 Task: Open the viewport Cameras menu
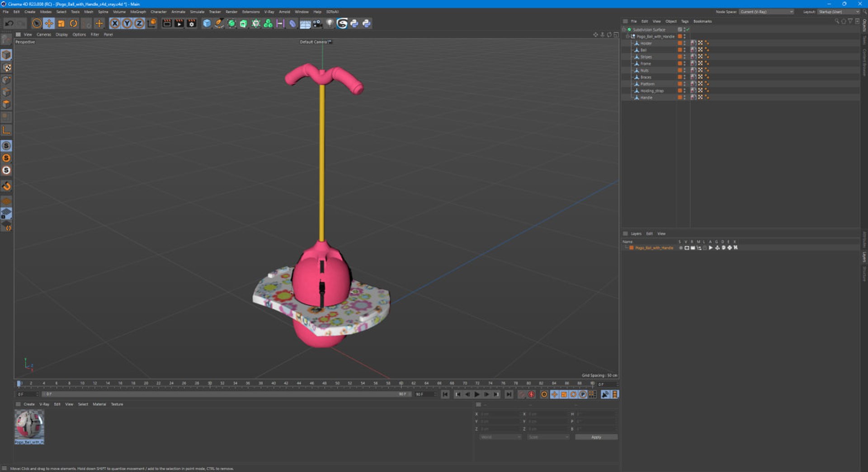(x=44, y=34)
